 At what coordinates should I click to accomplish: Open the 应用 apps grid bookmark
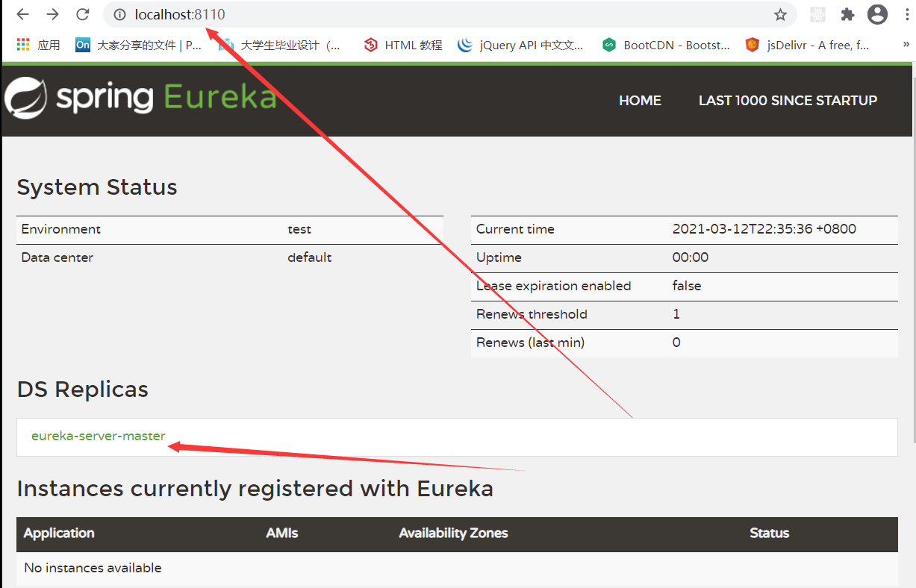pyautogui.click(x=38, y=45)
